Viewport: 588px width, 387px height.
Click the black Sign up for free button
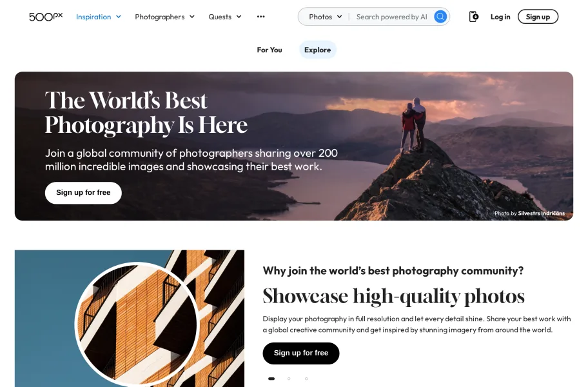pos(300,353)
